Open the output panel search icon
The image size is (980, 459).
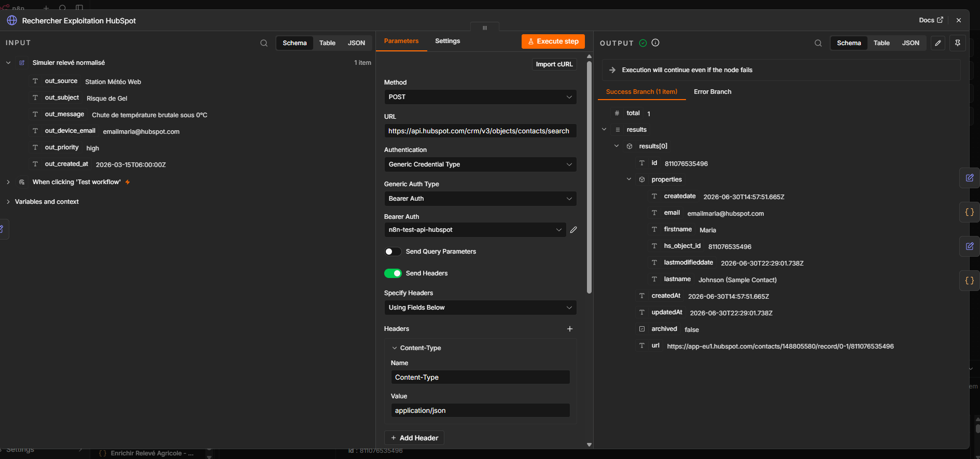[818, 43]
